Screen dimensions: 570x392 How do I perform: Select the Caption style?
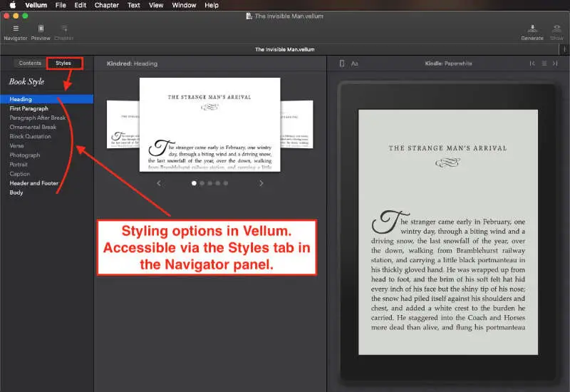[x=20, y=174]
